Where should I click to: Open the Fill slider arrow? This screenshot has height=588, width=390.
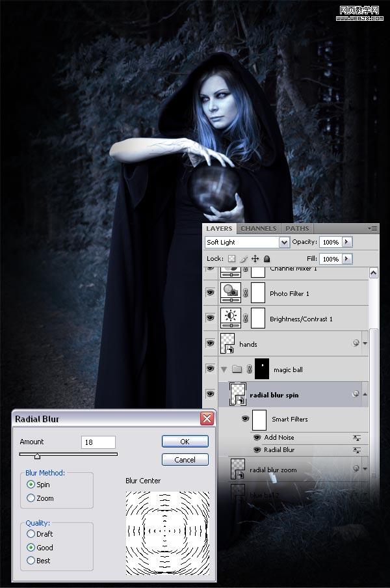(x=346, y=259)
